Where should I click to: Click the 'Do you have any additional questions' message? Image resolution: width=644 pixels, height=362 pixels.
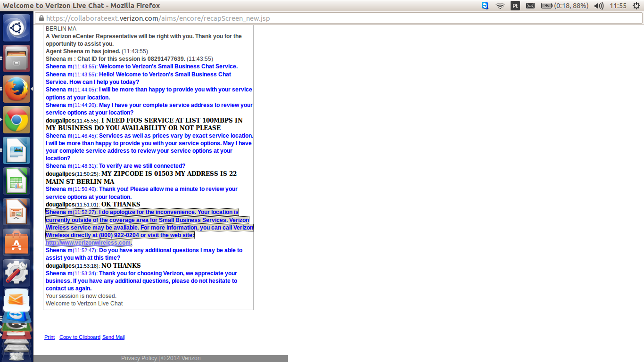tap(144, 254)
